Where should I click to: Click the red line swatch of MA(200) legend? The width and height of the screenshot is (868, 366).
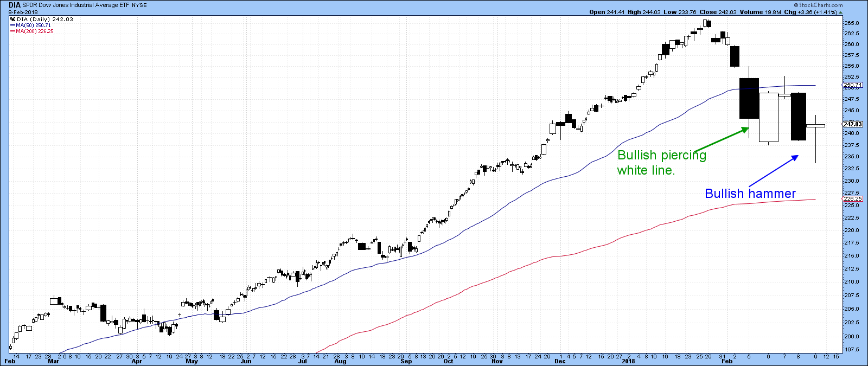pyautogui.click(x=12, y=31)
